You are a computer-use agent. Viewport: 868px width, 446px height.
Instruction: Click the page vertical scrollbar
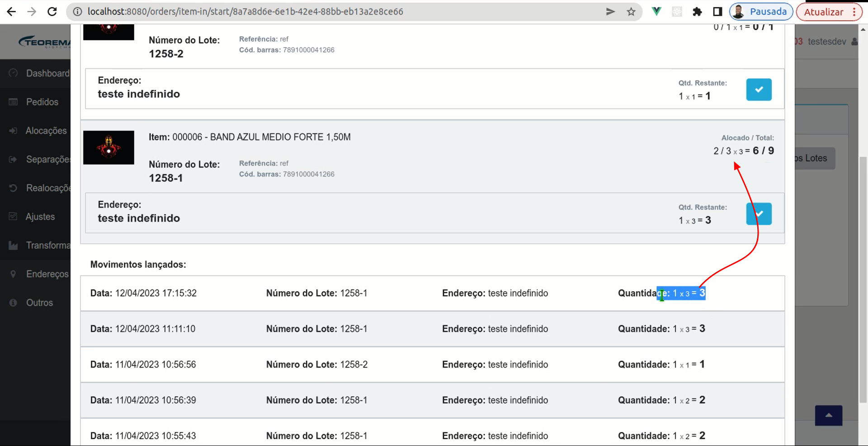point(863,280)
